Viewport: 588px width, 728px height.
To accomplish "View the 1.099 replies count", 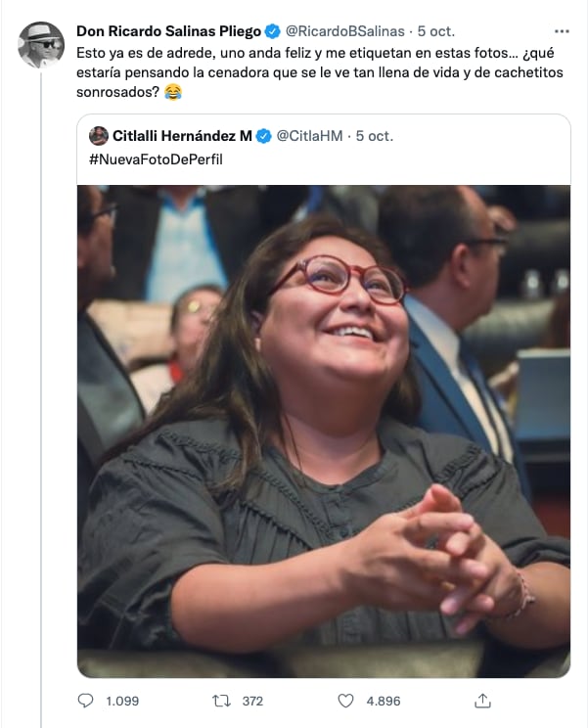I will 122,701.
